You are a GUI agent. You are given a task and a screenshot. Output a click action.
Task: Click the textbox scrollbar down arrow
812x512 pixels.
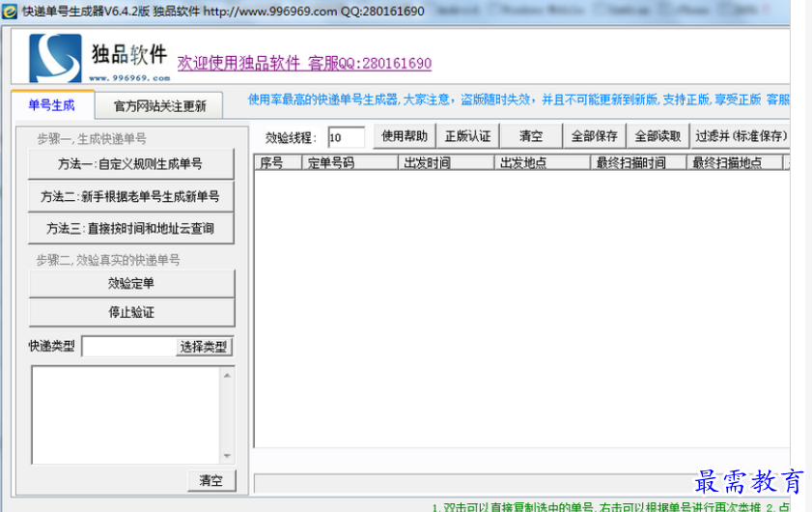coord(227,456)
